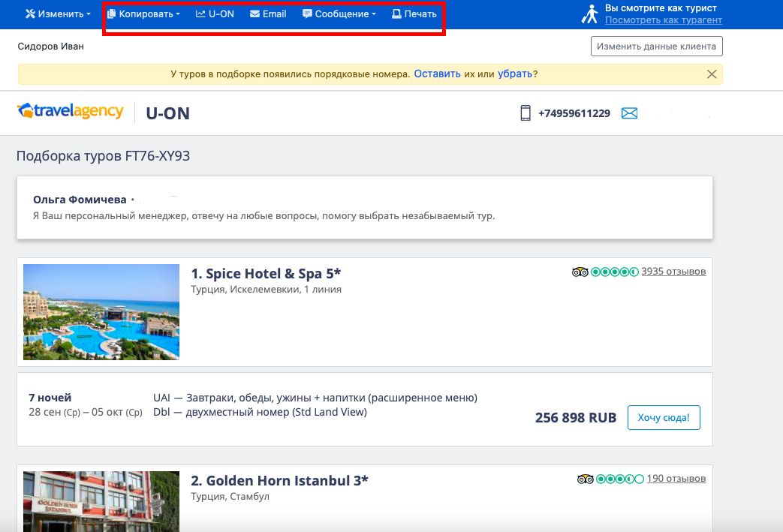This screenshot has height=532, width=783.
Task: Click the Подборка туров FT76-XY93 heading
Action: (x=104, y=156)
